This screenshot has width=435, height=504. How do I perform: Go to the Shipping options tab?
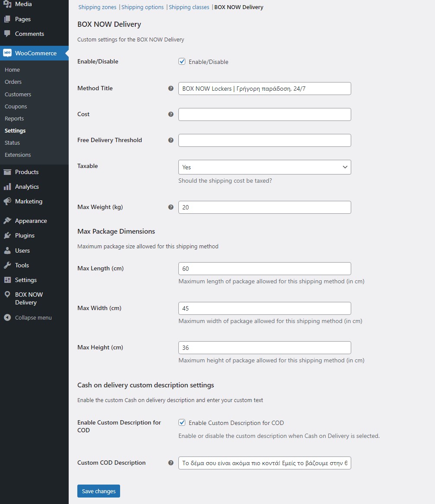pyautogui.click(x=143, y=7)
